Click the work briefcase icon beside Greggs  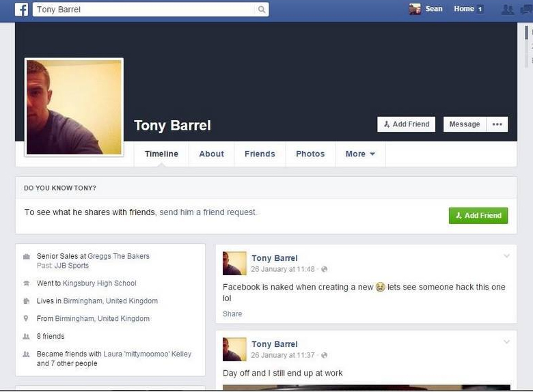click(x=26, y=257)
